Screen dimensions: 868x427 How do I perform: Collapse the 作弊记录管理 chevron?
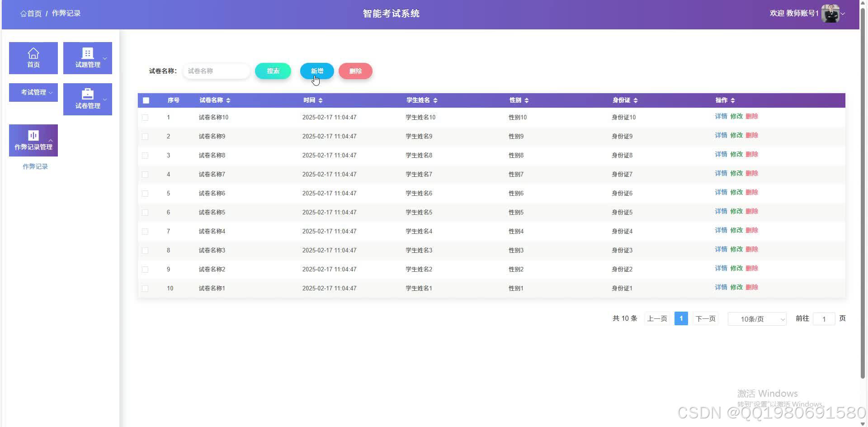[51, 141]
